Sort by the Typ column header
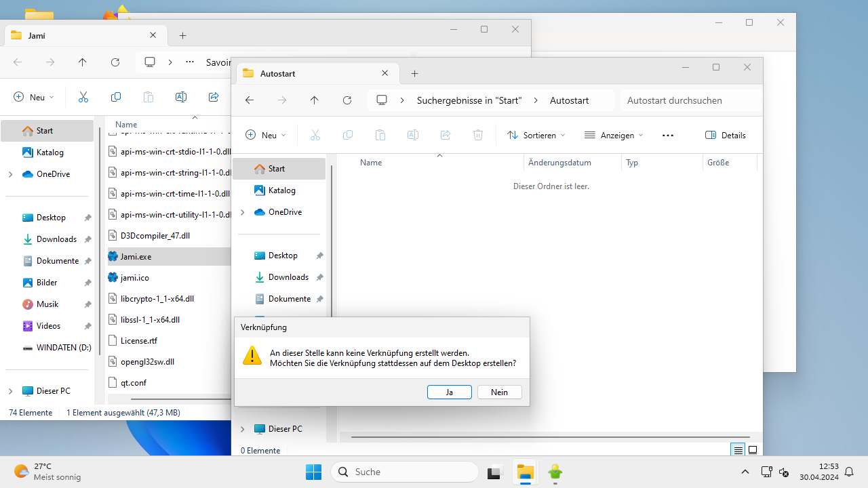This screenshot has height=488, width=868. coord(662,163)
